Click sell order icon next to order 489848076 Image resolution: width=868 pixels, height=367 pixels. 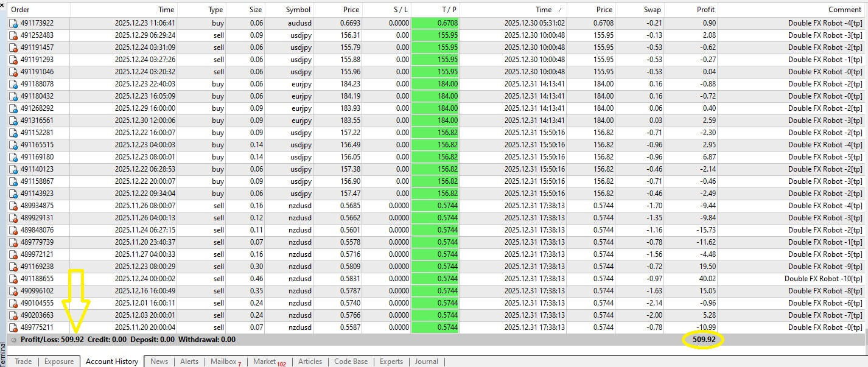[x=13, y=230]
